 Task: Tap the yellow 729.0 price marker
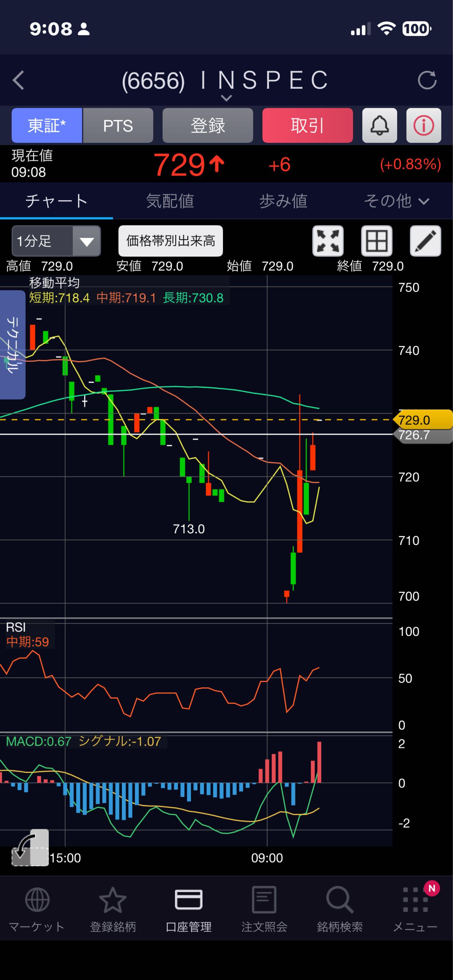coord(423,420)
